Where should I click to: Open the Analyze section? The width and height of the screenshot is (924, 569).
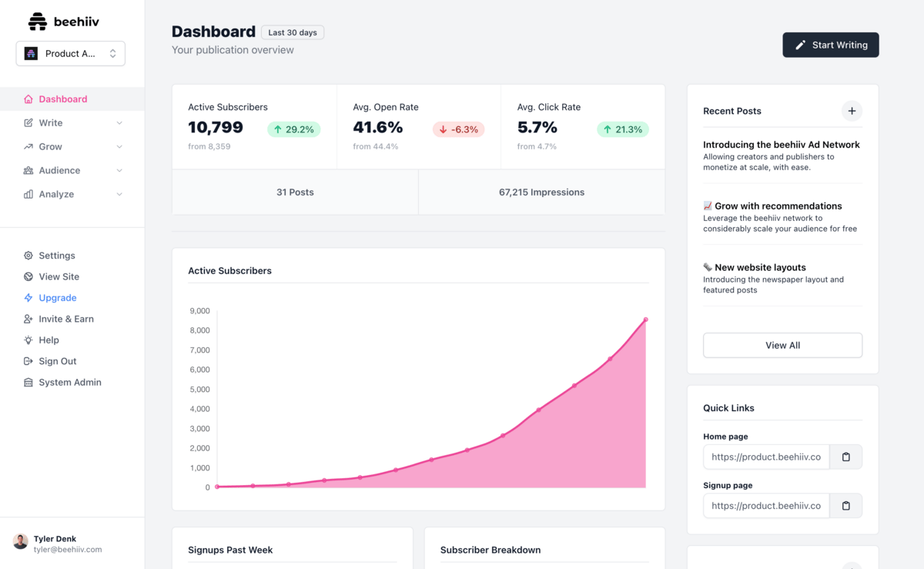pos(72,195)
